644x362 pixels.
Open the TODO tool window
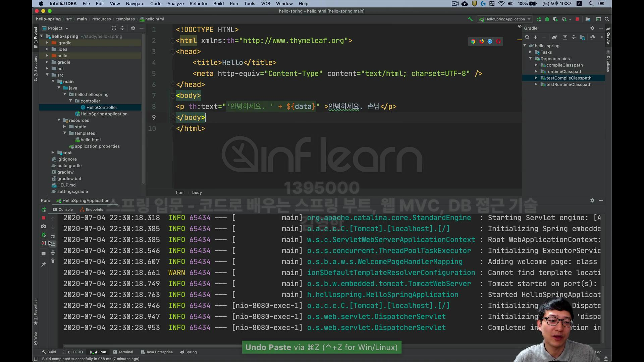tap(73, 352)
